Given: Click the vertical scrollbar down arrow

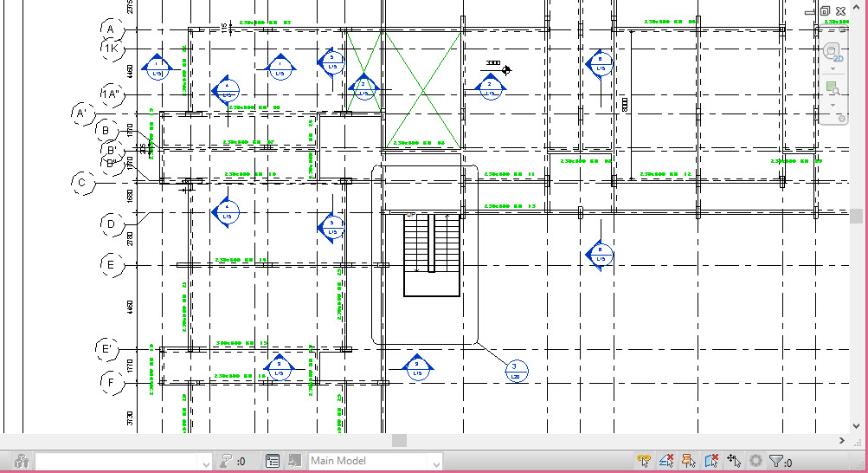Looking at the screenshot, I should coord(857,426).
